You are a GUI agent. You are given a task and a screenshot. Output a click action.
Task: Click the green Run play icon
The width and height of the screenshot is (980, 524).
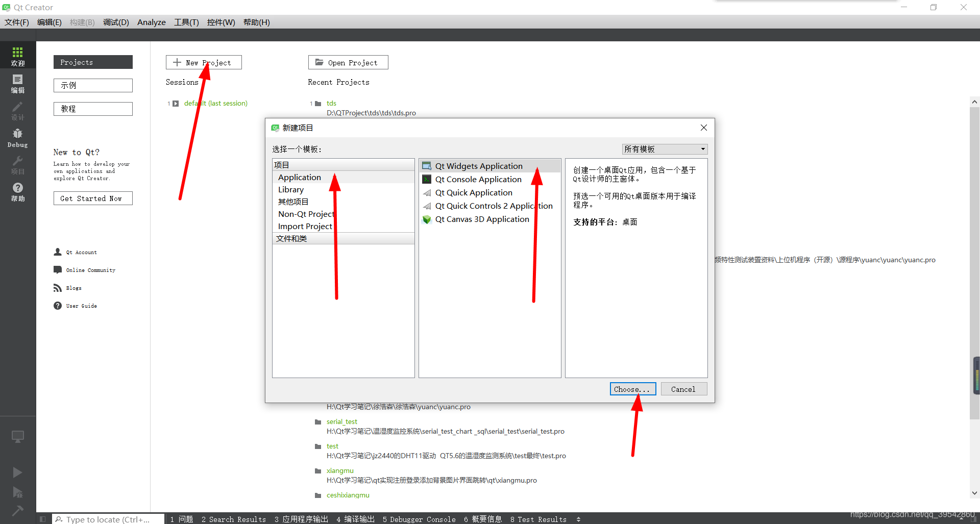click(17, 472)
